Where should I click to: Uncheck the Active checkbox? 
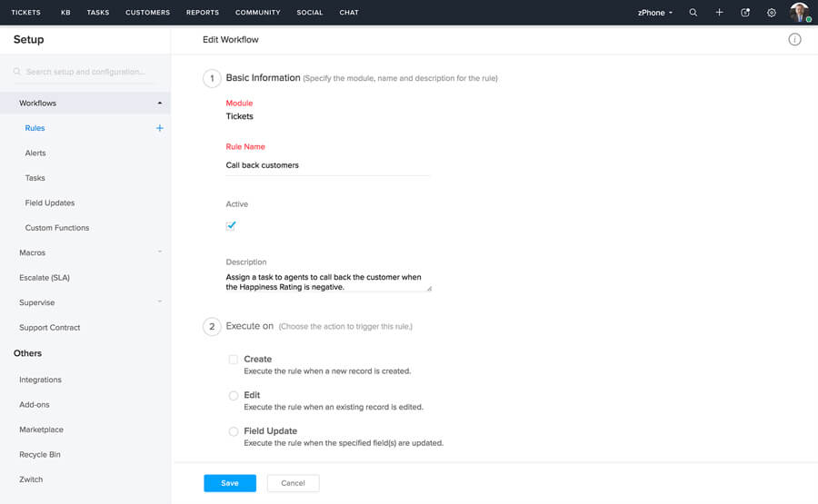pos(231,225)
